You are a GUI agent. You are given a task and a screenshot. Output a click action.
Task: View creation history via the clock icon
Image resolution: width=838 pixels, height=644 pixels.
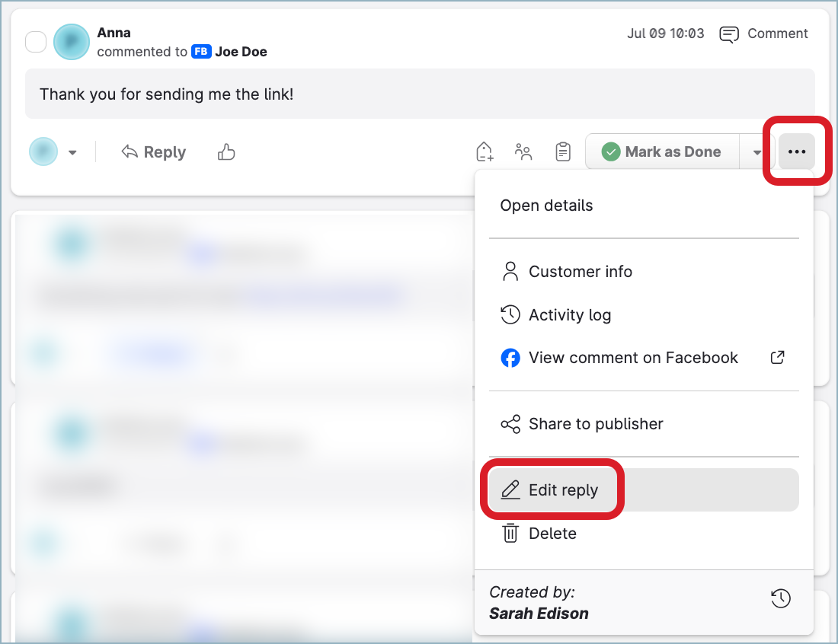(780, 598)
